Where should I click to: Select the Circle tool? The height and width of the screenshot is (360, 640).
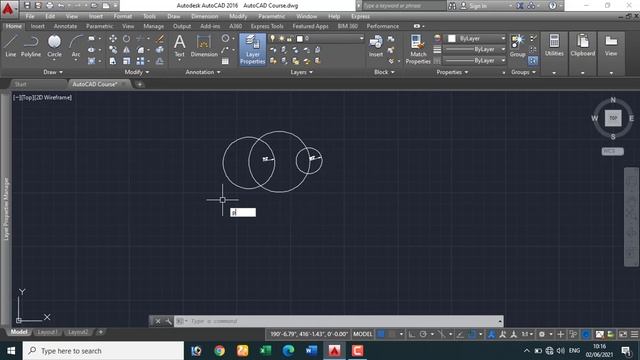coord(54,45)
